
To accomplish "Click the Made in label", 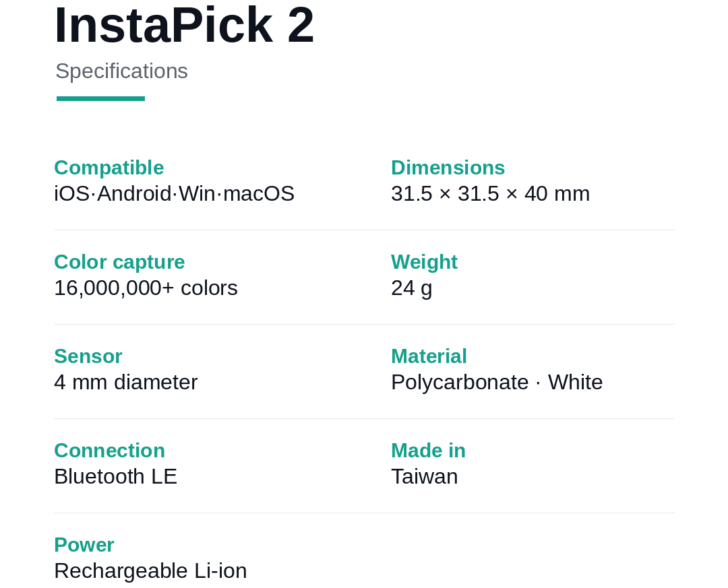I will (429, 451).
